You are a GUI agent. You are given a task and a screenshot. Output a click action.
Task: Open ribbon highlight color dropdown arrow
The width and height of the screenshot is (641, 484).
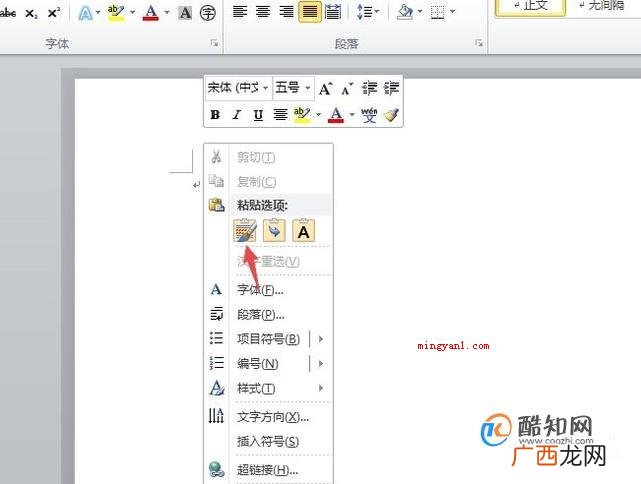[132, 12]
